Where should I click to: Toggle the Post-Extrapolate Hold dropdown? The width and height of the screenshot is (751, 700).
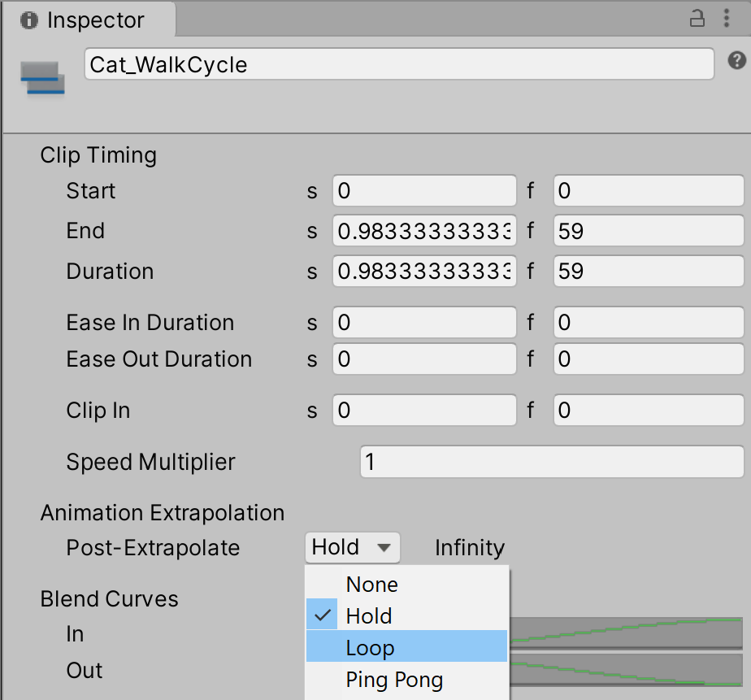[x=353, y=547]
